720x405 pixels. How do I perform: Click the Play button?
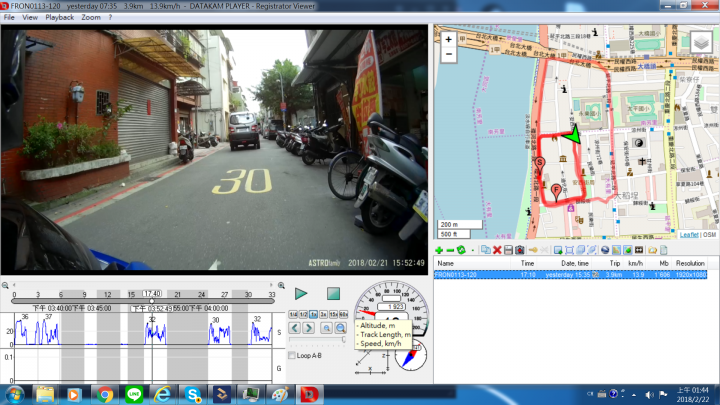[x=301, y=294]
